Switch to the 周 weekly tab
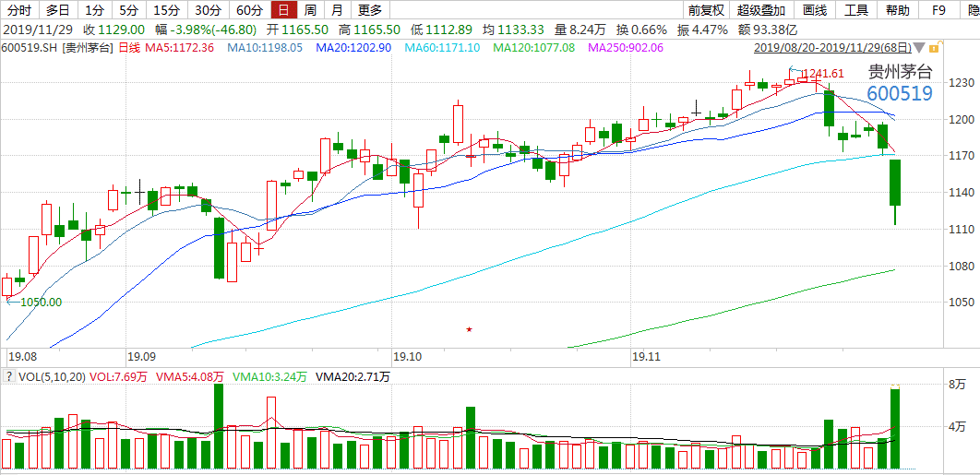This screenshot has height=475, width=980. 310,9
